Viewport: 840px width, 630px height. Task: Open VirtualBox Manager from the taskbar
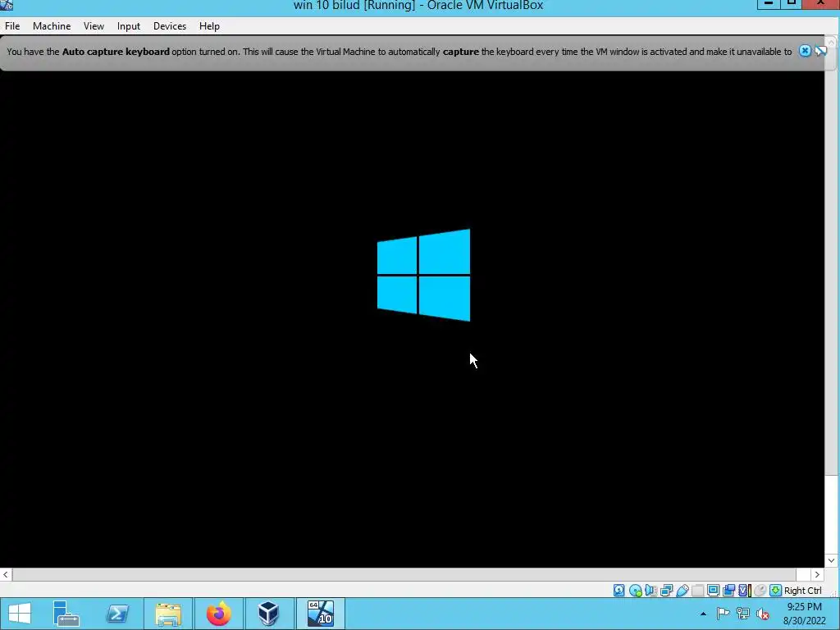[268, 614]
